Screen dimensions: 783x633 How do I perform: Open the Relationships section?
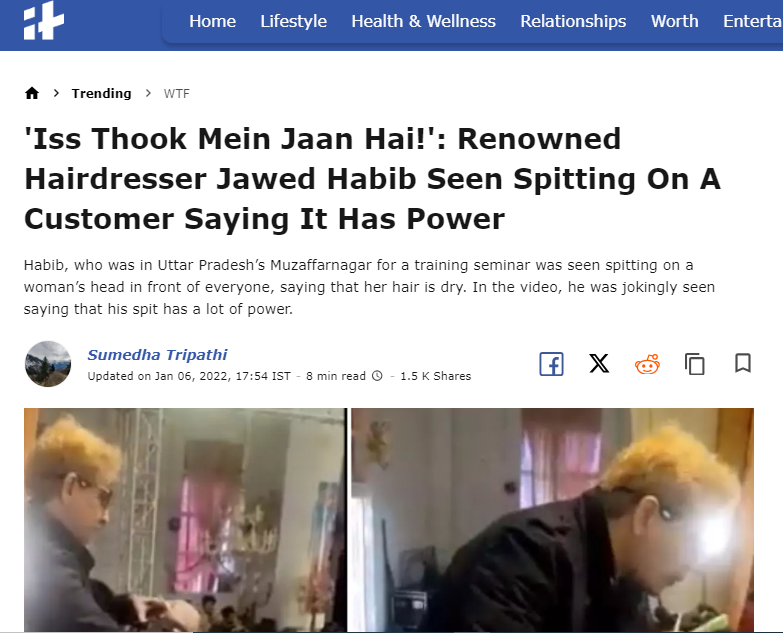click(573, 21)
